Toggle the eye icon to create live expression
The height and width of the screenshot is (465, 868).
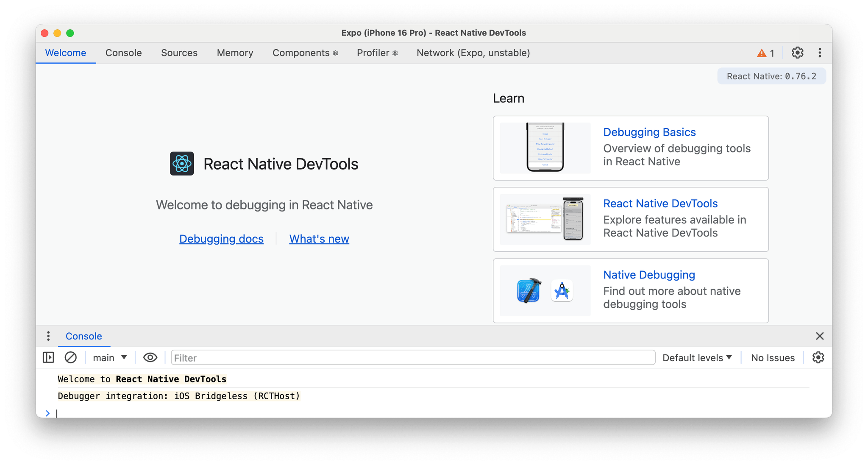(x=150, y=357)
